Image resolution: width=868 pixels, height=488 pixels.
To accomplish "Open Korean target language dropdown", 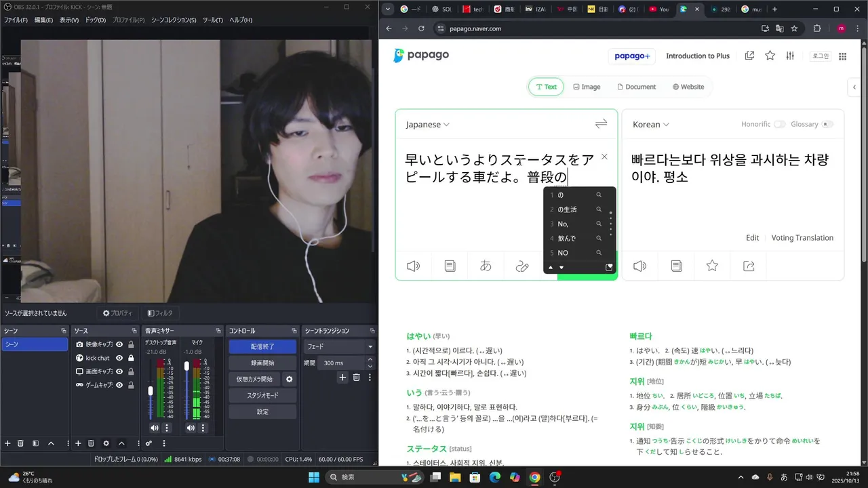I will click(651, 125).
